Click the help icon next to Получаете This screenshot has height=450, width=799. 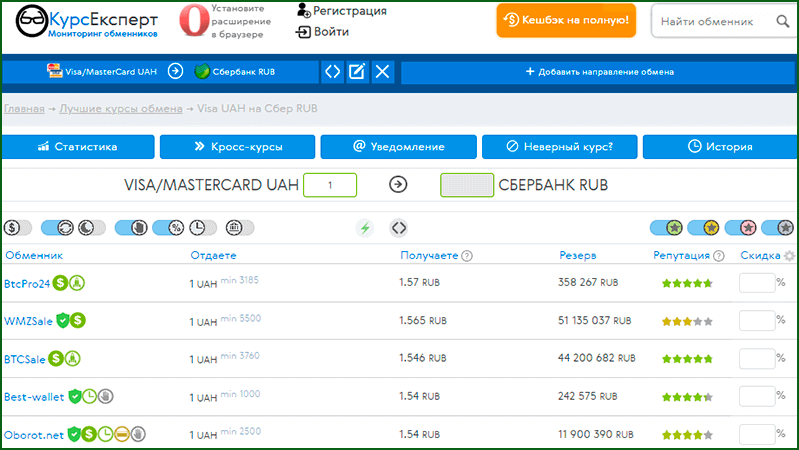[467, 256]
